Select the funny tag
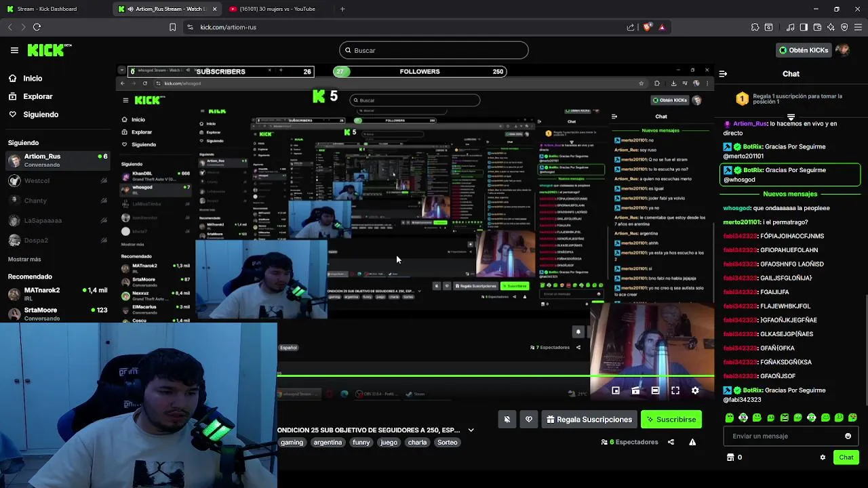Screen dimensions: 868x488 coord(361,443)
